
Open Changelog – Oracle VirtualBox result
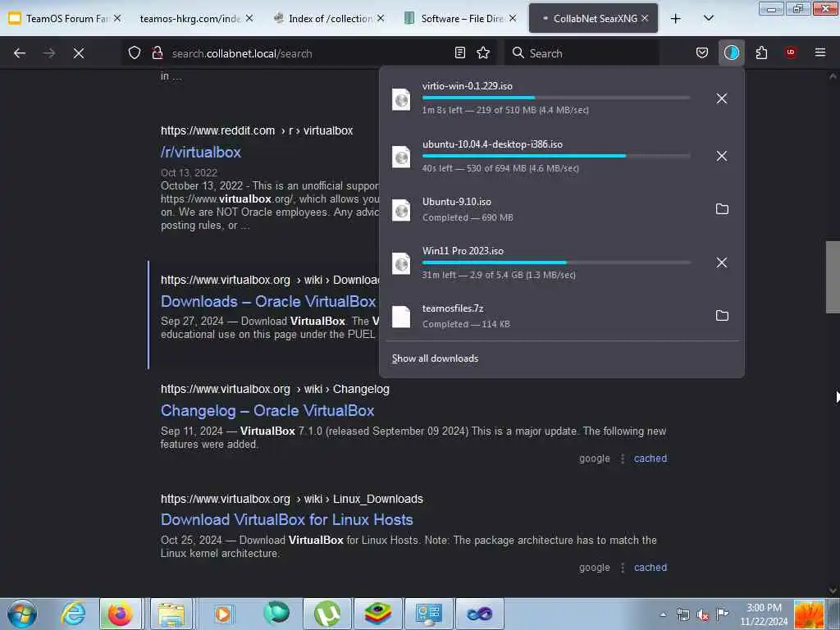(x=267, y=411)
